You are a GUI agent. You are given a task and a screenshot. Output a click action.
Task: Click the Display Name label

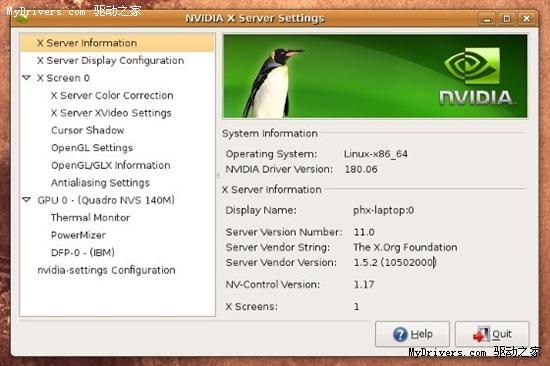[261, 210]
